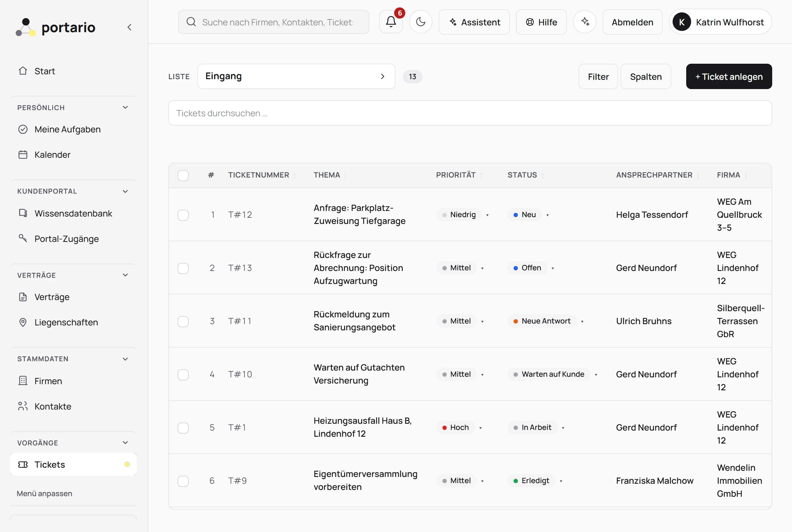Open Verträge document icon
The image size is (792, 532).
[23, 297]
